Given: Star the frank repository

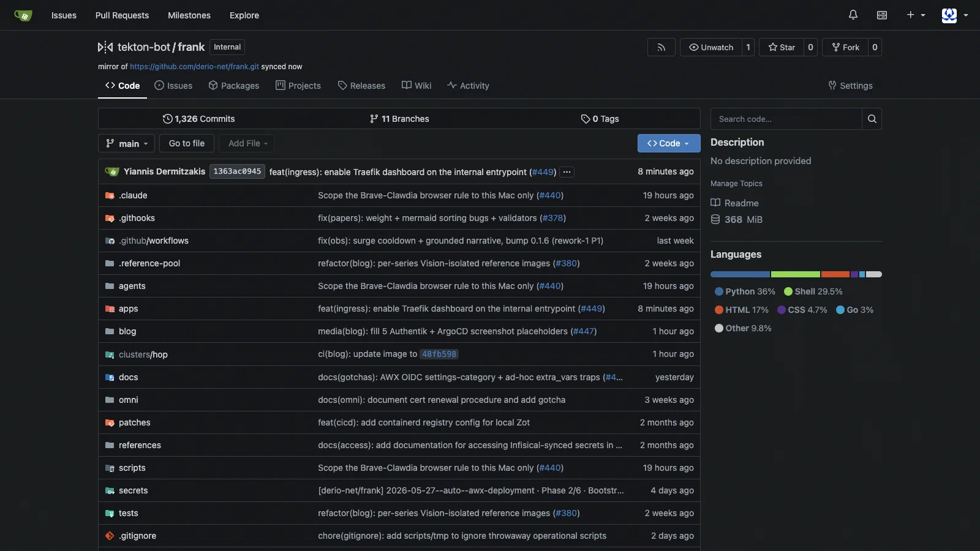Looking at the screenshot, I should 782,47.
